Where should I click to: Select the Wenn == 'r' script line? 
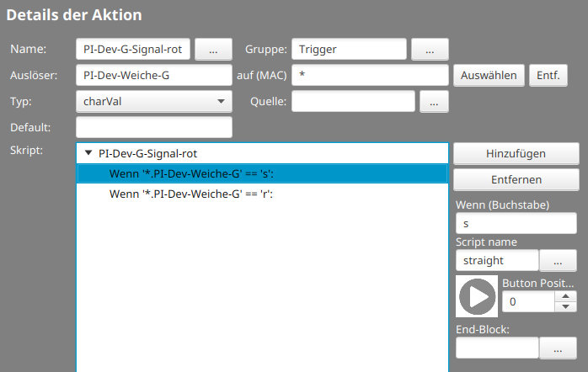[x=190, y=194]
